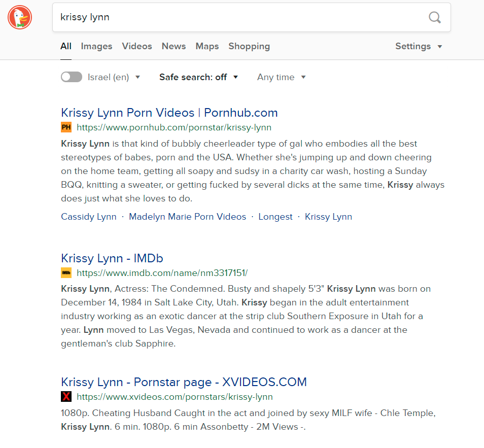The height and width of the screenshot is (448, 484).
Task: Open the Israel (en) region dropdown
Action: (x=114, y=77)
